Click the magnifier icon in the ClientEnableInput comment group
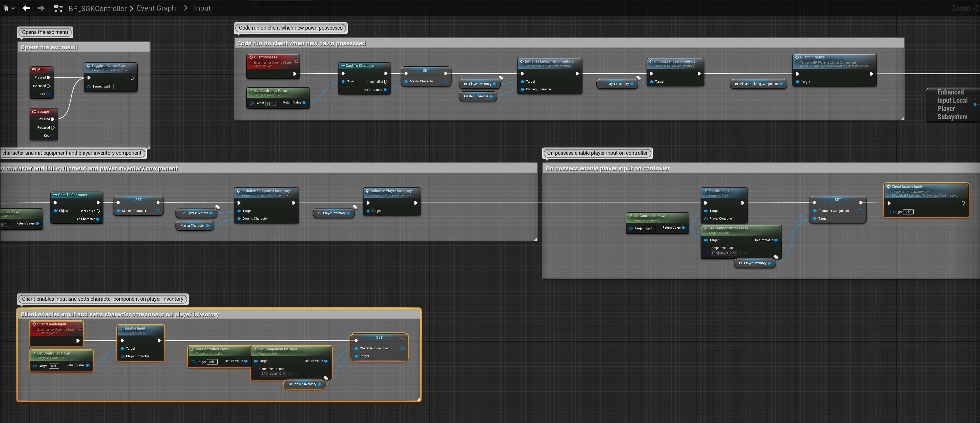Screen dimensions: 980x423 click(295, 374)
